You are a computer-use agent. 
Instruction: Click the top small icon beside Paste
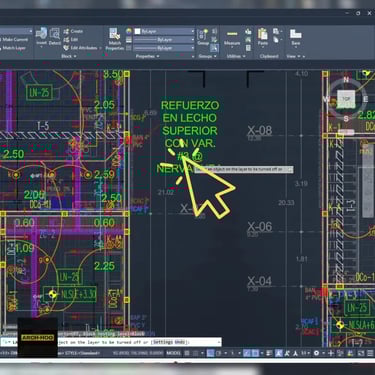tap(276, 31)
